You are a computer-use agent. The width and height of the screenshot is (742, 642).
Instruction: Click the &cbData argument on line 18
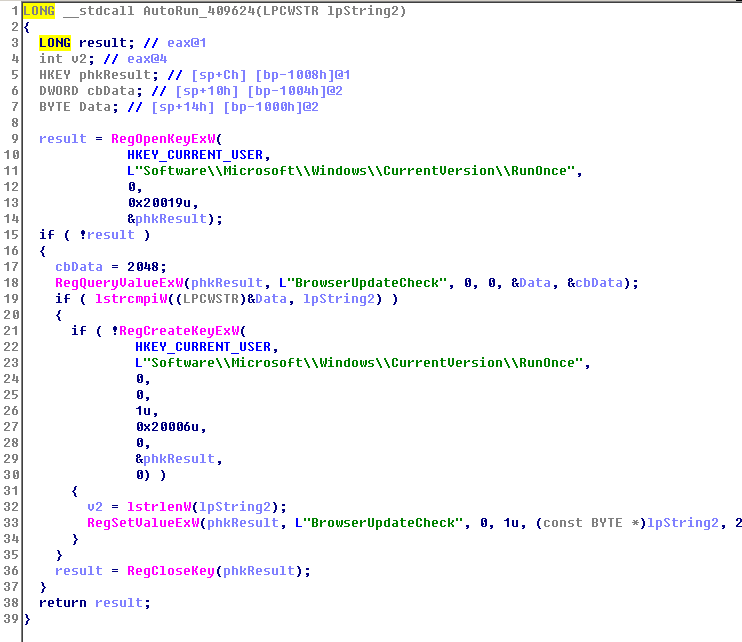point(595,283)
